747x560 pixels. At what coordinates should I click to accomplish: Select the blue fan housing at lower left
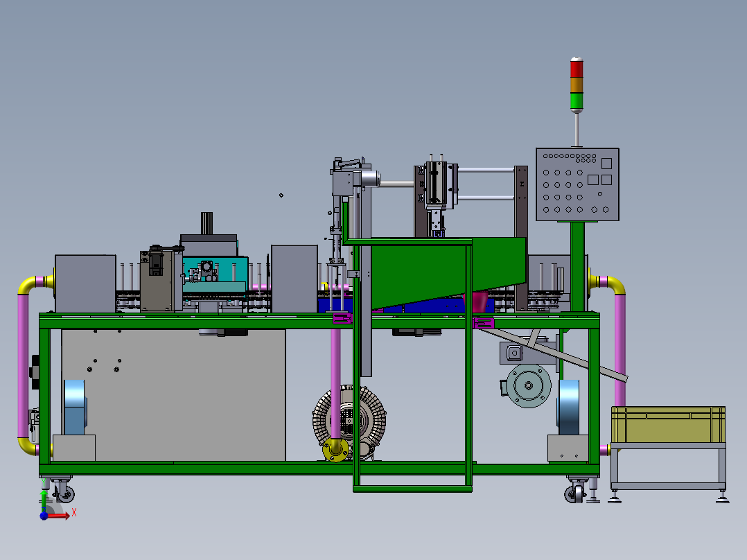click(75, 407)
